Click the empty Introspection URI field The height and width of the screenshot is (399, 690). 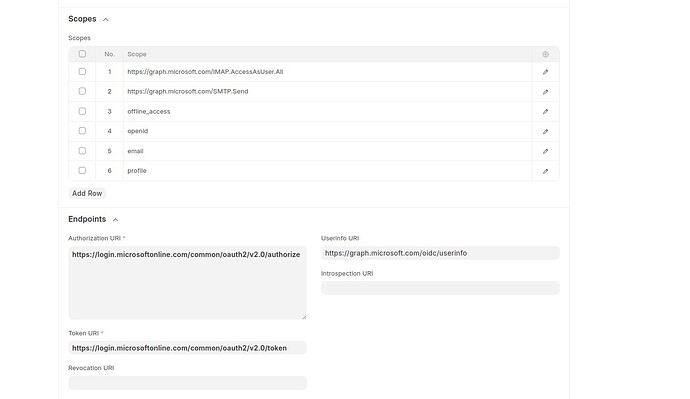(x=440, y=288)
